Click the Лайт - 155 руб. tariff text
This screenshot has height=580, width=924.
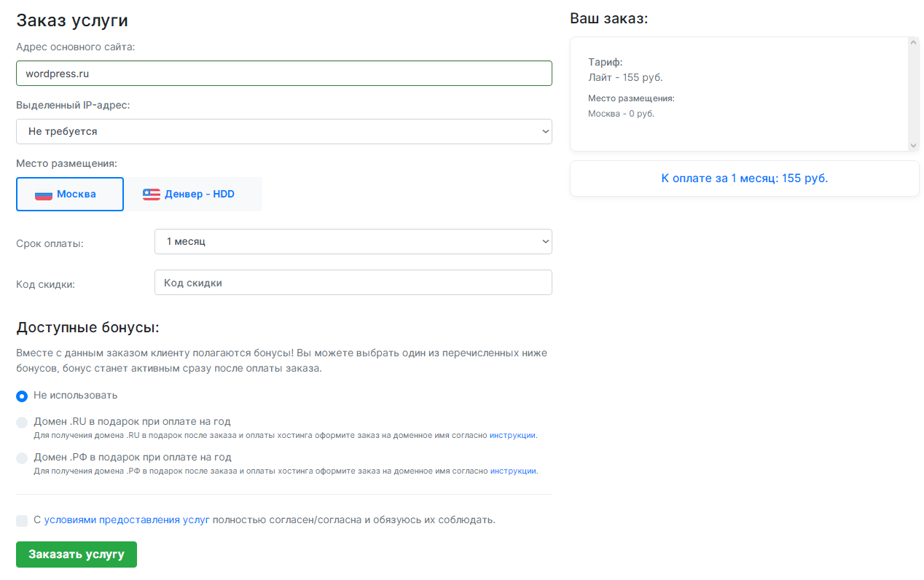626,77
